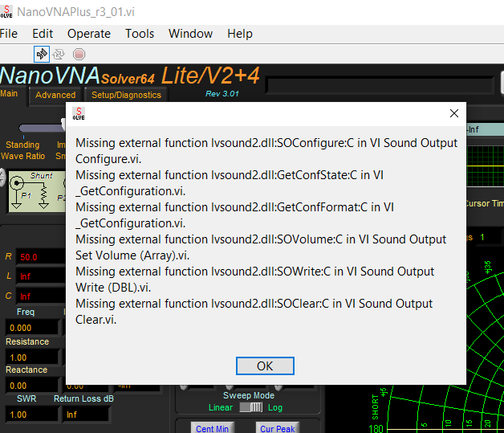Click the Return Loss dB field showing Inf

coord(86,415)
